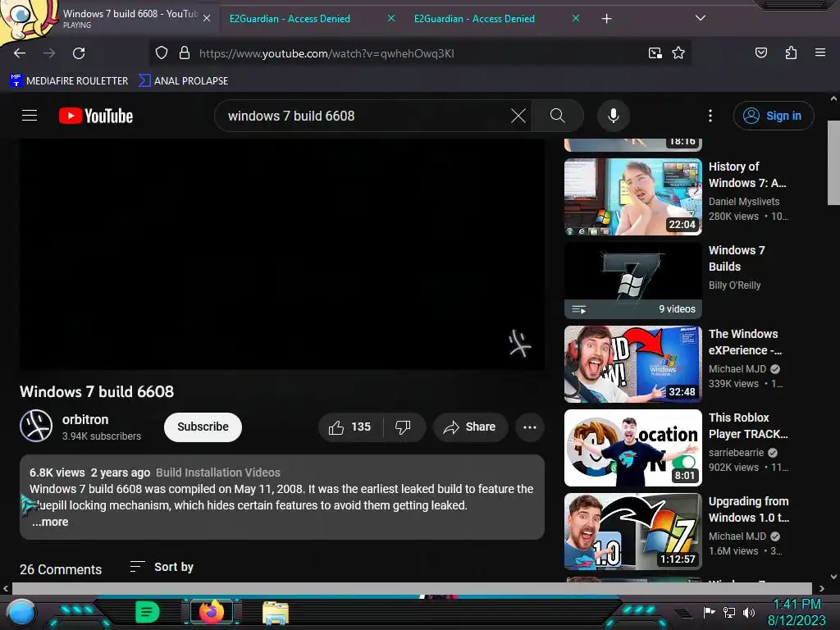Image resolution: width=840 pixels, height=630 pixels.
Task: Open Action Center flag icon
Action: [709, 612]
